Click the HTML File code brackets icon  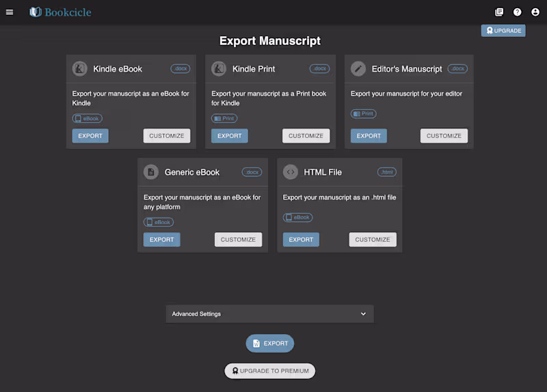point(290,172)
